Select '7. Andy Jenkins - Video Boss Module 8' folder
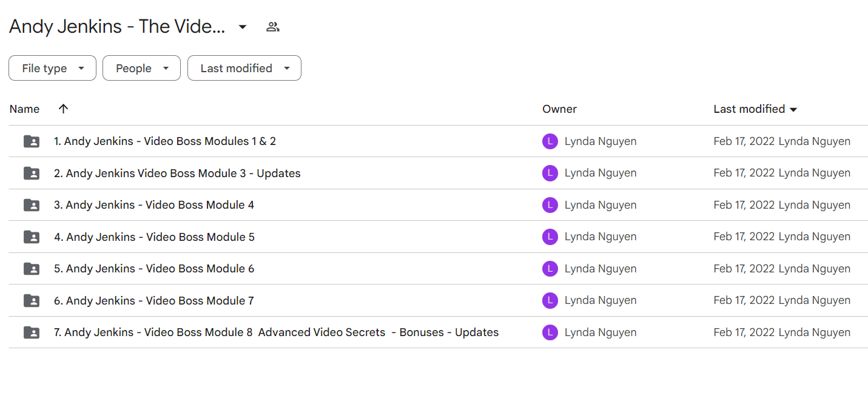The height and width of the screenshot is (401, 868). (x=276, y=332)
